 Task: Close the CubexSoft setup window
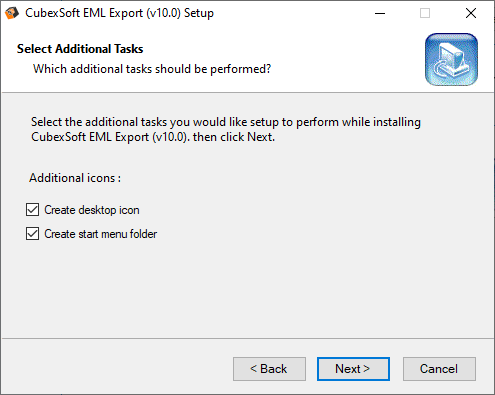471,13
